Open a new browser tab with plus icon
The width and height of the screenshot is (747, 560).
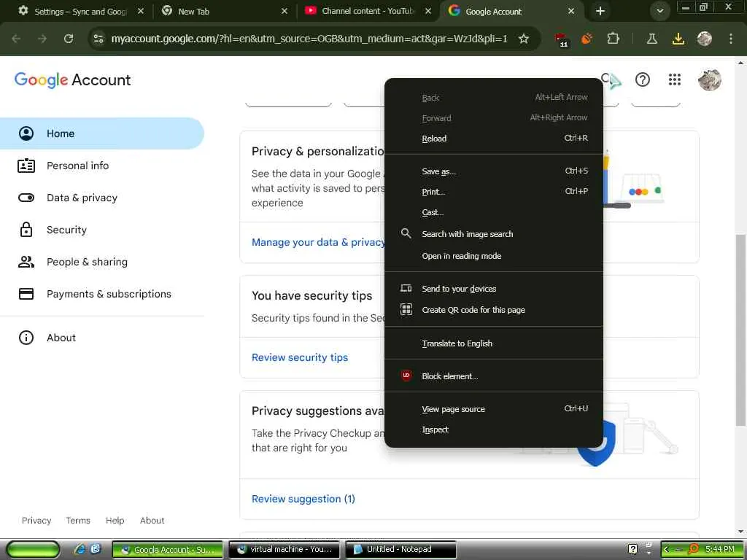(600, 11)
